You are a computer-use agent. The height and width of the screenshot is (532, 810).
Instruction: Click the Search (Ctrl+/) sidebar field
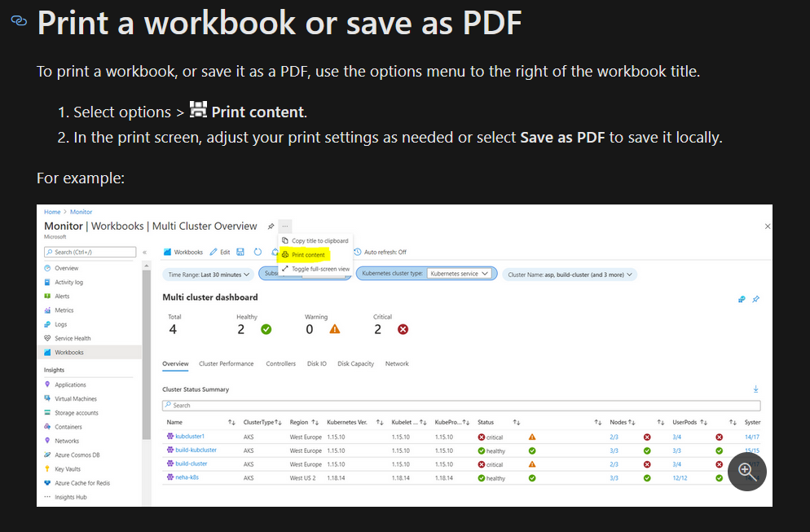[x=90, y=252]
